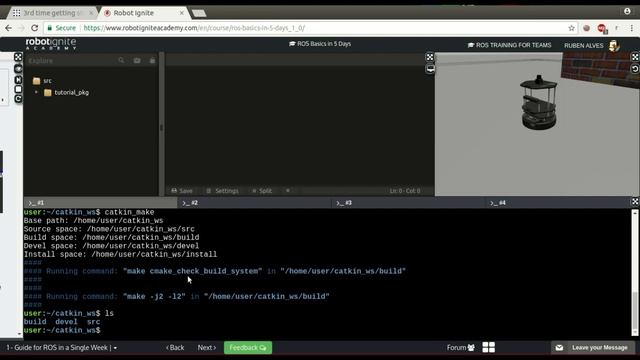Reset the simulation with the circular arrow icon
Viewport: 640px width, 360px height.
[x=635, y=69]
